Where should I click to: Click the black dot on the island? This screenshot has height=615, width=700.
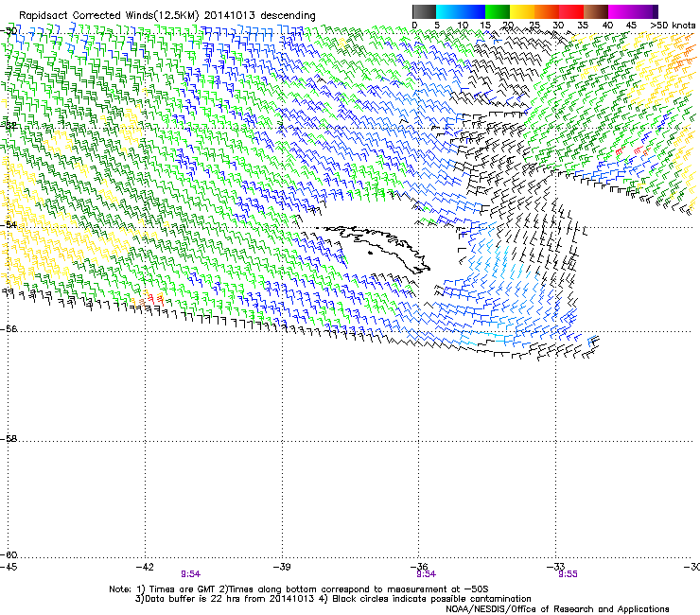click(370, 254)
